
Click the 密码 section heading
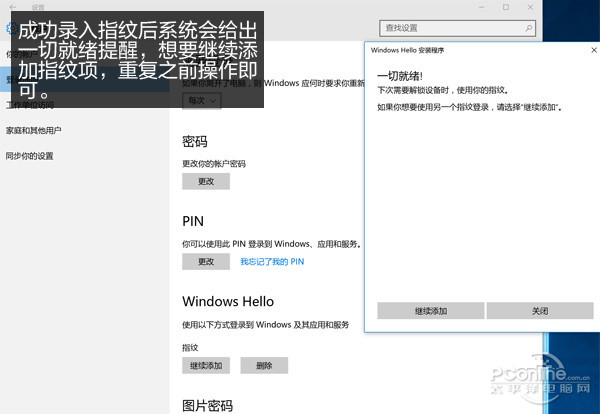(195, 142)
